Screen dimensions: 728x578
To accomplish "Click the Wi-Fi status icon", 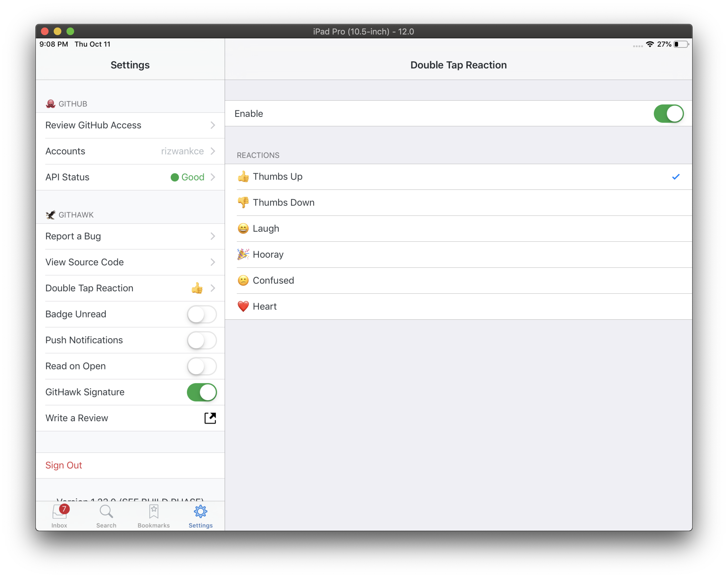I will tap(650, 44).
